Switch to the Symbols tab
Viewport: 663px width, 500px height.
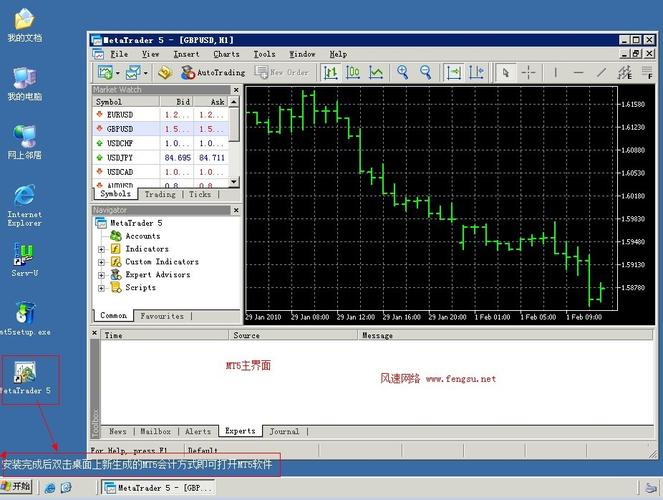115,194
